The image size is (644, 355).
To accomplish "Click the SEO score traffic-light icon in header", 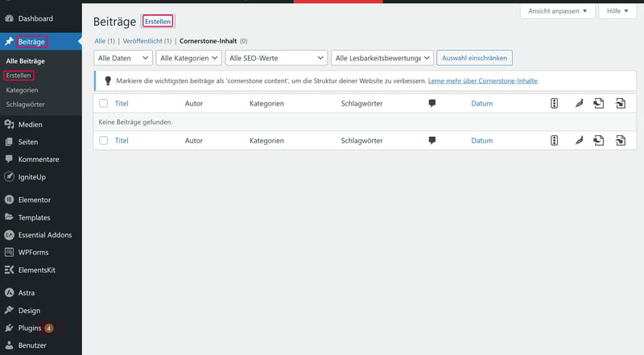I will [554, 103].
